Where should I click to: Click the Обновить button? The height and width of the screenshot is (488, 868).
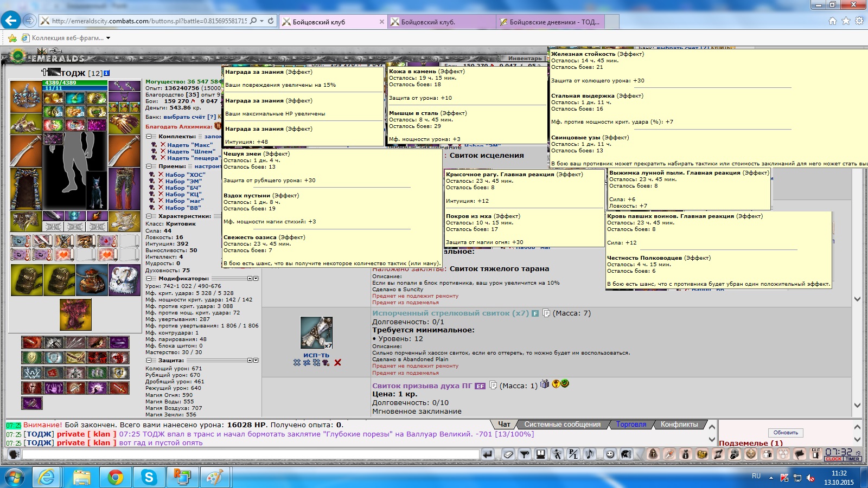pos(786,433)
